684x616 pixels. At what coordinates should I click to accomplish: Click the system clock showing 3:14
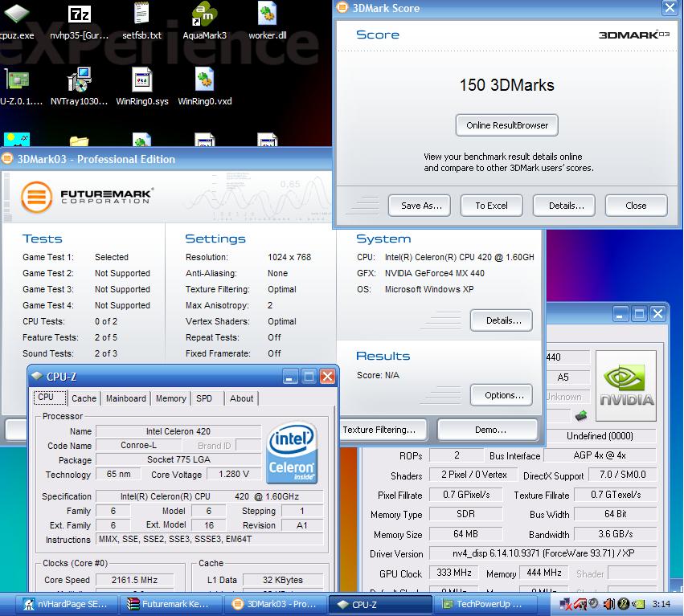pyautogui.click(x=661, y=604)
